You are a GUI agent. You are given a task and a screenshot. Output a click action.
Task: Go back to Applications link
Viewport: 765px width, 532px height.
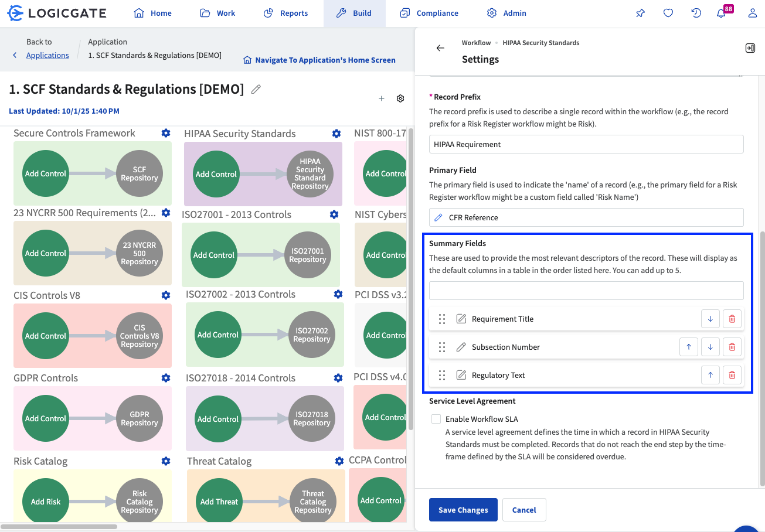click(47, 55)
